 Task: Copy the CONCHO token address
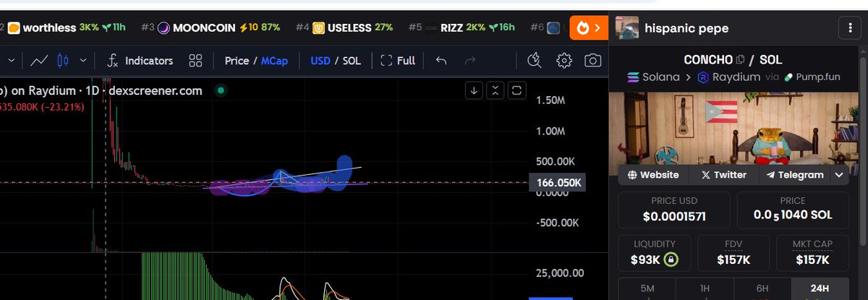point(739,59)
